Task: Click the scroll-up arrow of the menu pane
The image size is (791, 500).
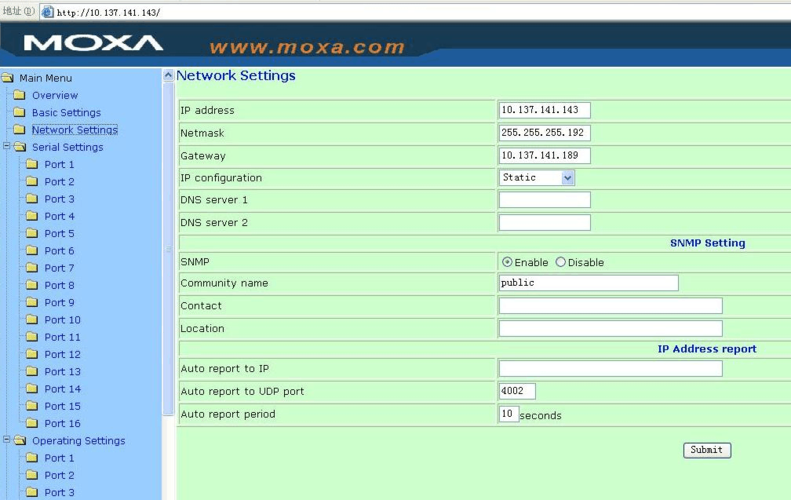Action: pos(168,76)
